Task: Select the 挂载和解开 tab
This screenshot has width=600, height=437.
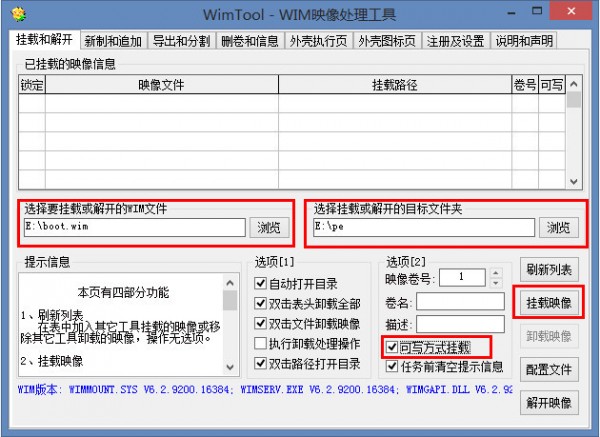Action: pos(44,39)
